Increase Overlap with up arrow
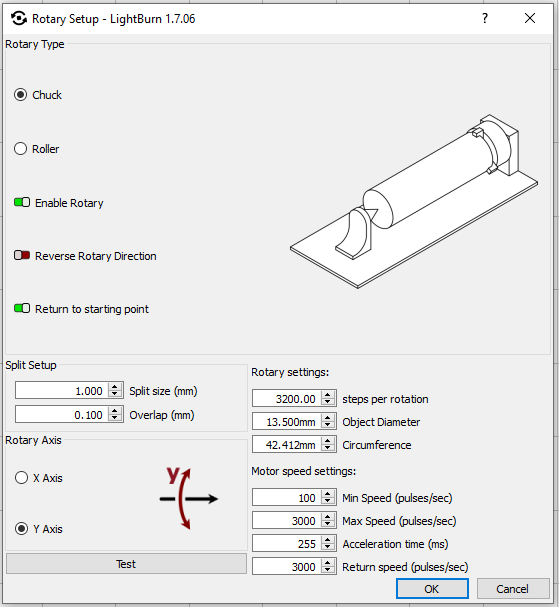 pos(115,410)
